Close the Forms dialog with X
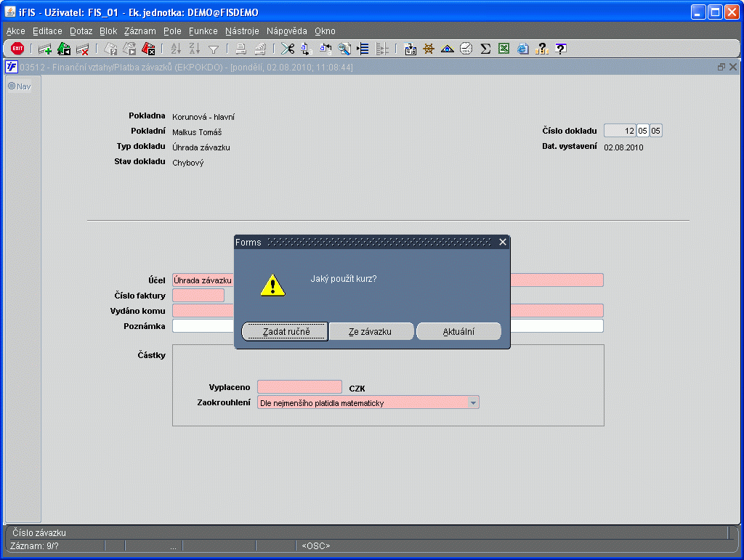This screenshot has width=744, height=560. tap(502, 242)
